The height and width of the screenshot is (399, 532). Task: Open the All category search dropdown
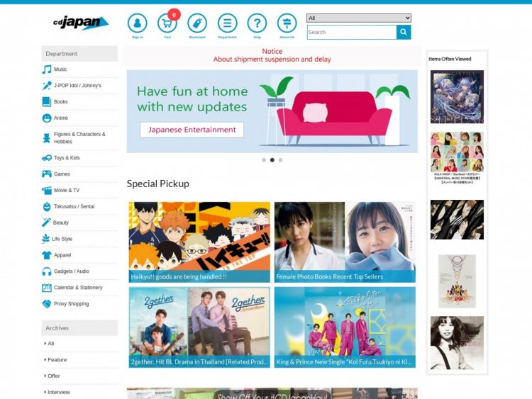click(x=358, y=18)
